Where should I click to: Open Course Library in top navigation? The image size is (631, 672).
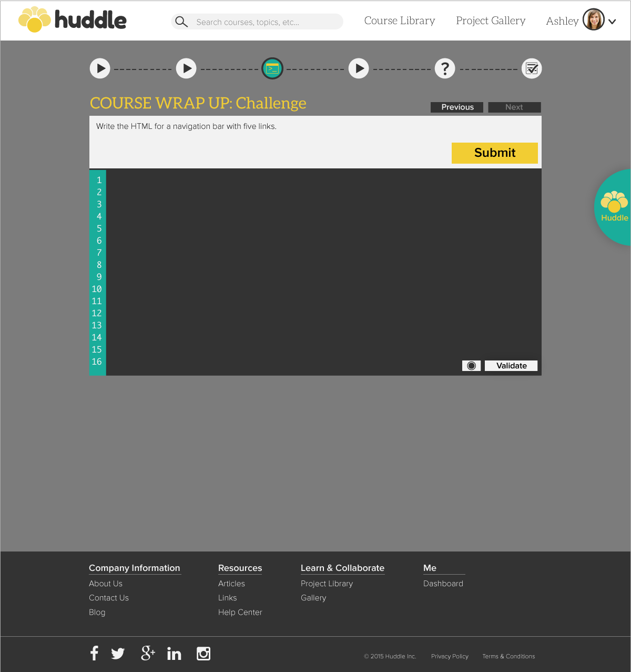[x=400, y=21]
